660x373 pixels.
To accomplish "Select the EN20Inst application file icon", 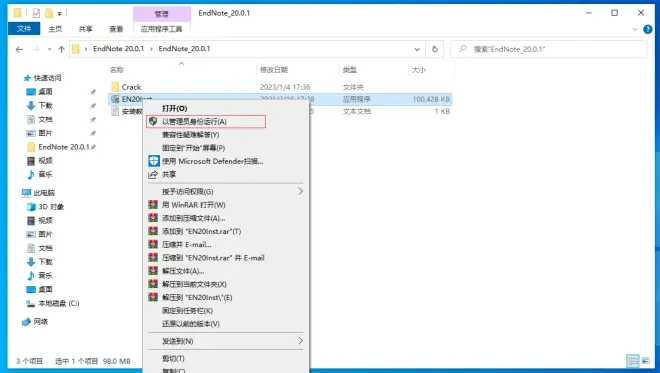I will pyautogui.click(x=115, y=99).
